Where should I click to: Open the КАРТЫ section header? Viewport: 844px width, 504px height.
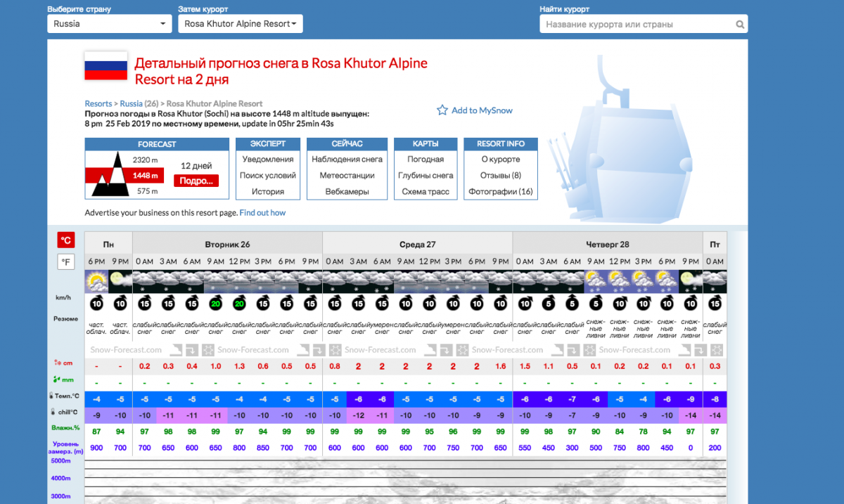pyautogui.click(x=426, y=144)
